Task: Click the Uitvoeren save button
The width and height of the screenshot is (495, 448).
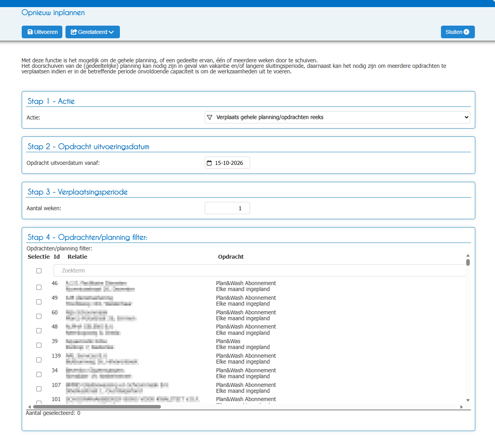Action: pos(42,32)
